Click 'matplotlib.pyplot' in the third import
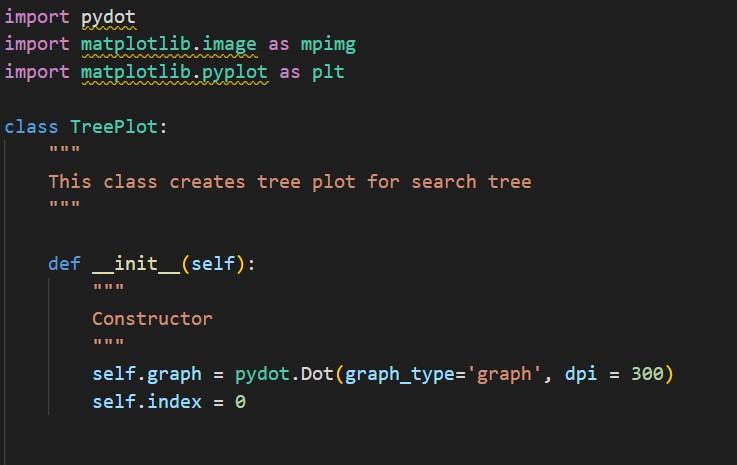 click(x=174, y=72)
